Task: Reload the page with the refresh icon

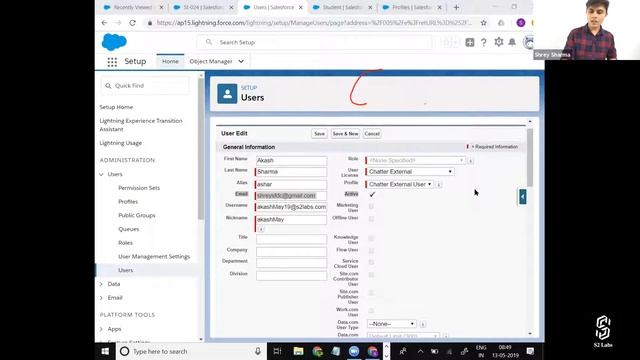Action: tap(132, 23)
